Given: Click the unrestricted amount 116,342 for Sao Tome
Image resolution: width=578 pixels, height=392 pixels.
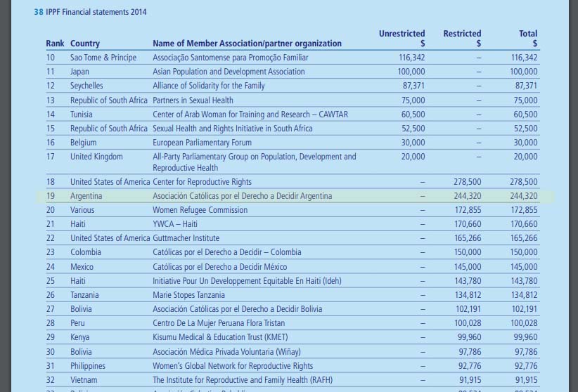Looking at the screenshot, I should pyautogui.click(x=411, y=58).
